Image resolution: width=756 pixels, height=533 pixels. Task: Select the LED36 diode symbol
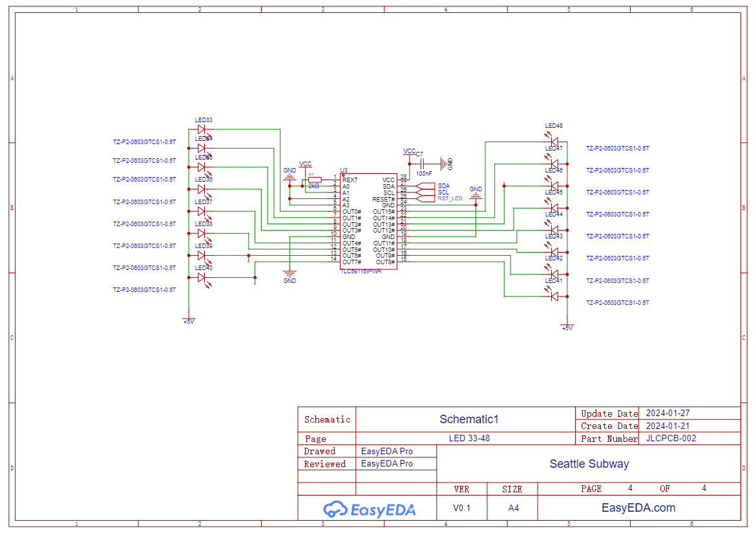pyautogui.click(x=202, y=189)
